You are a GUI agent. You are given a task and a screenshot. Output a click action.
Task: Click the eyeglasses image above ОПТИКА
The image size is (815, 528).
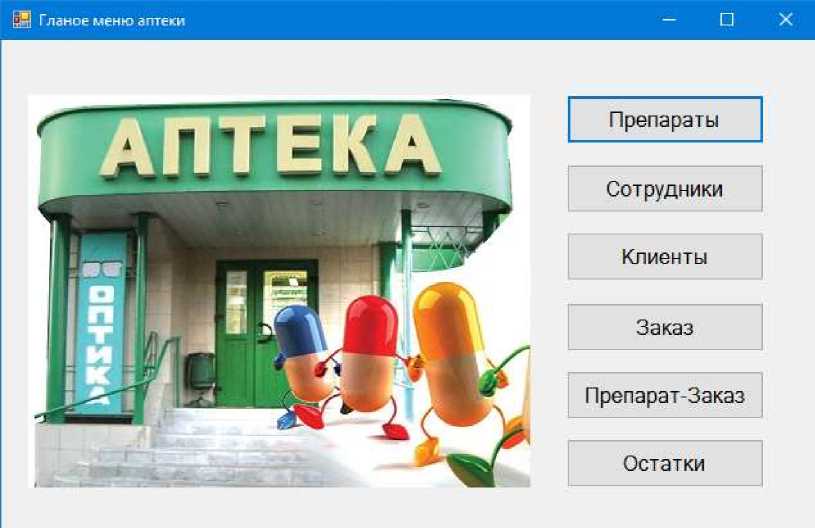(102, 269)
